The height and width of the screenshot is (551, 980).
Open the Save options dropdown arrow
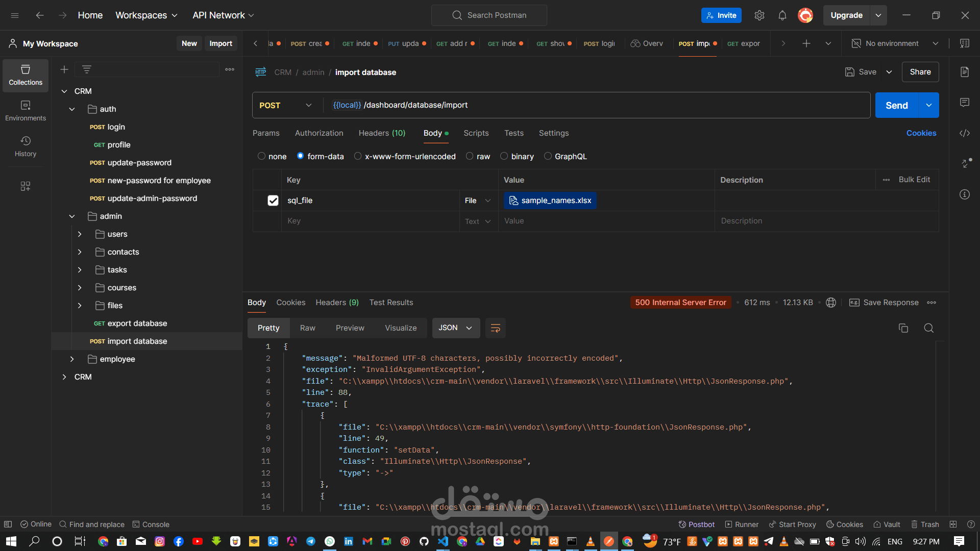click(889, 72)
